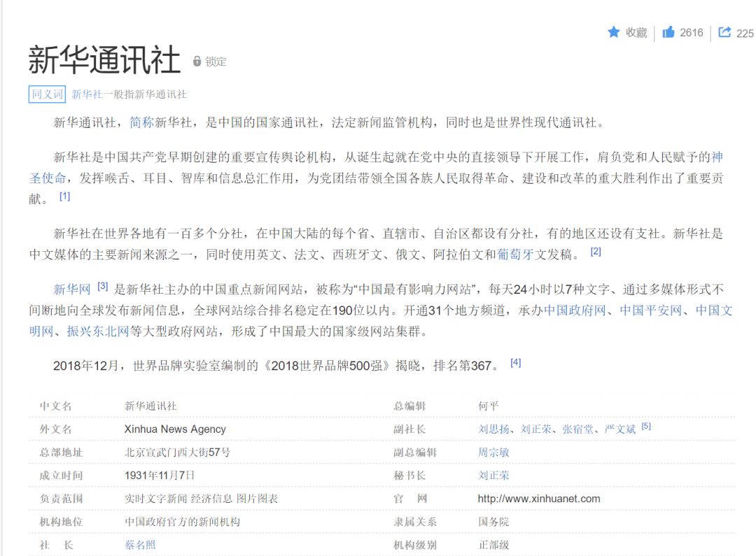Click the 副总编辑 field label
The image size is (756, 556).
[415, 452]
